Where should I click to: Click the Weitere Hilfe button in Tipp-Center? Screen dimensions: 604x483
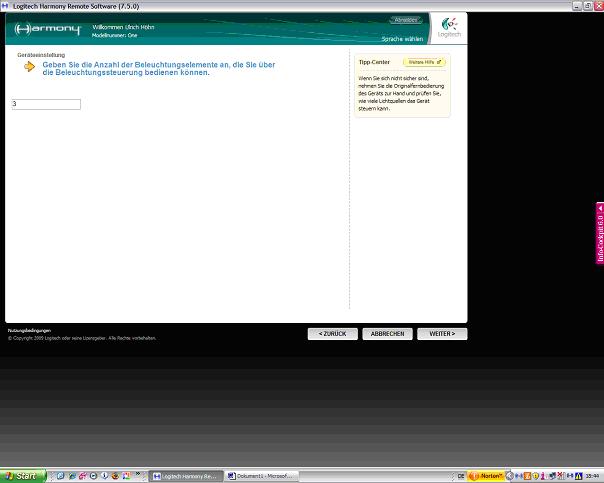coord(424,62)
